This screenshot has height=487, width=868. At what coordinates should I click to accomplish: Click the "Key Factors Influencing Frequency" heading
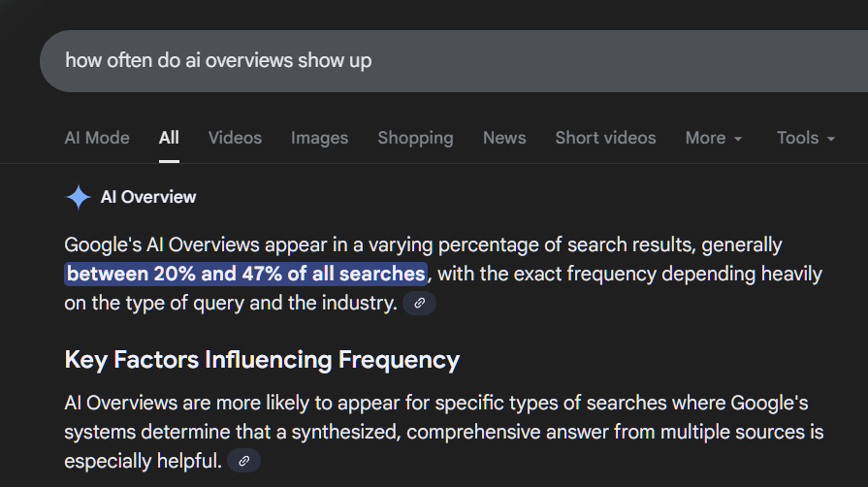pyautogui.click(x=262, y=360)
